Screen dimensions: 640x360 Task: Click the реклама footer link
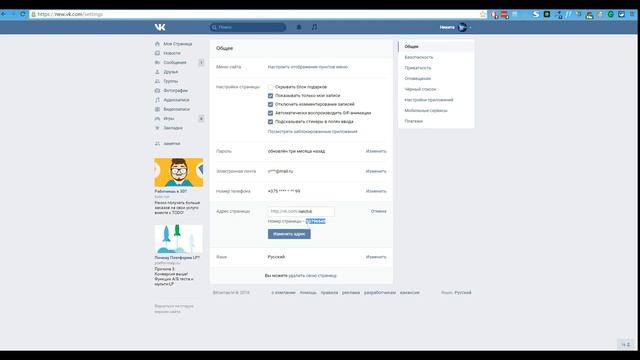coord(351,293)
